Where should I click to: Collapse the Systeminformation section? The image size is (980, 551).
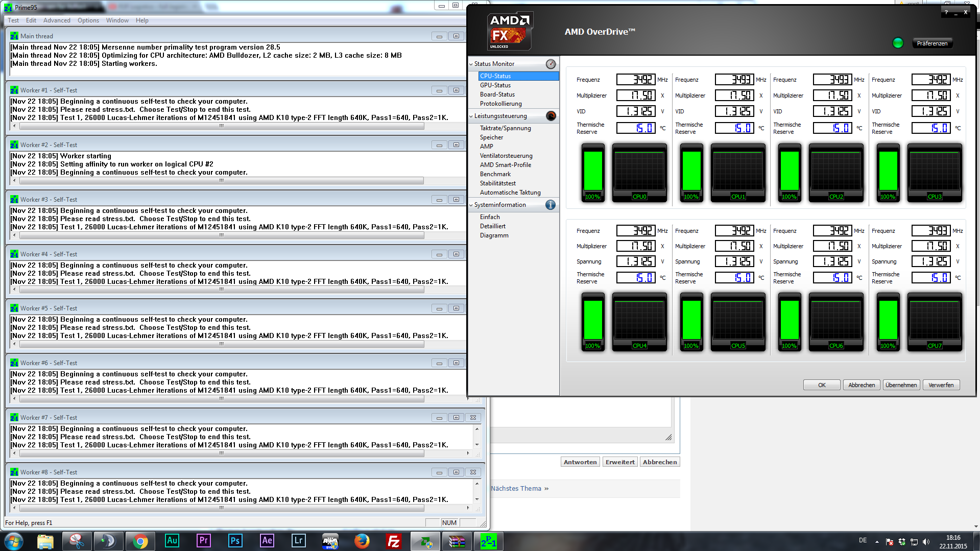coord(471,205)
